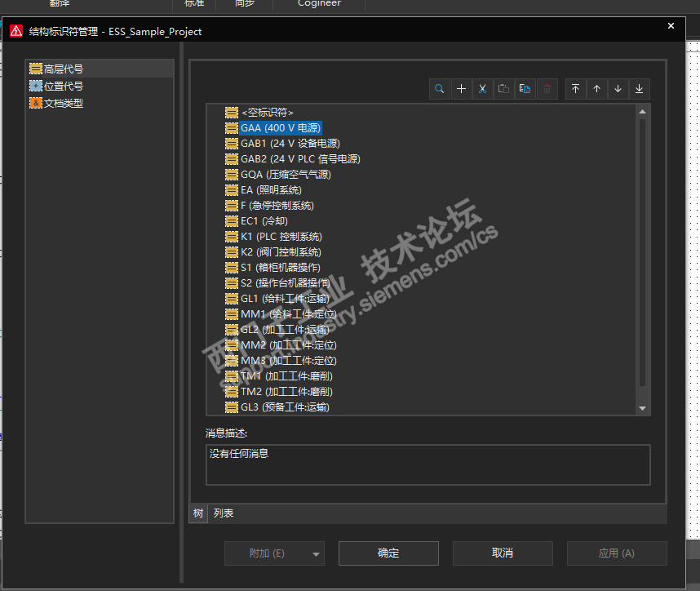This screenshot has height=591, width=700.
Task: Select GAB1 (24 V 设备电源) entry
Action: (290, 144)
